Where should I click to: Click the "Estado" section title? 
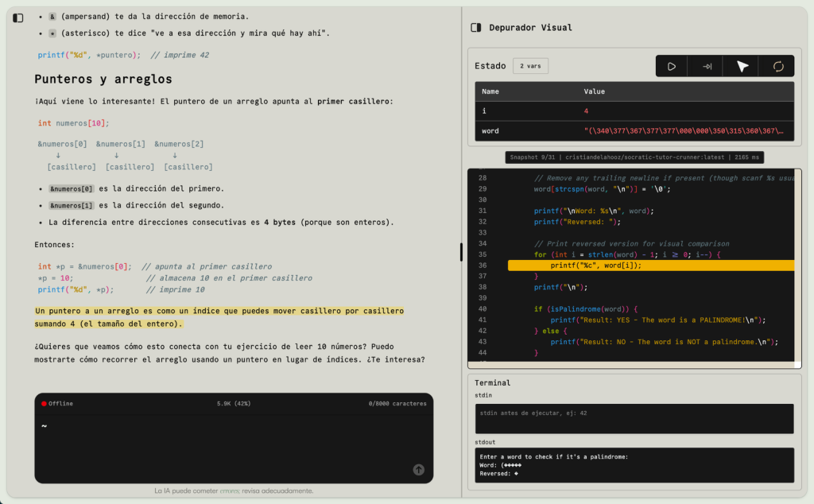pyautogui.click(x=490, y=66)
